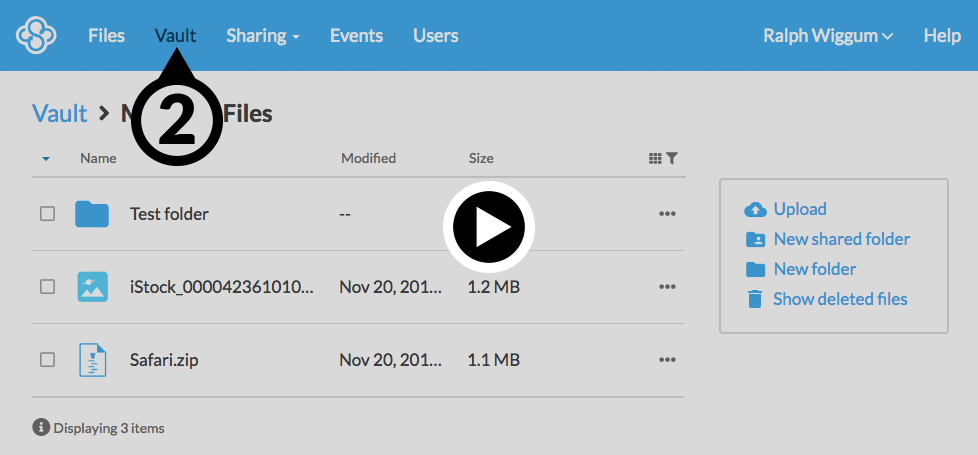Open the filter funnel icon
This screenshot has width=978, height=455.
(672, 158)
